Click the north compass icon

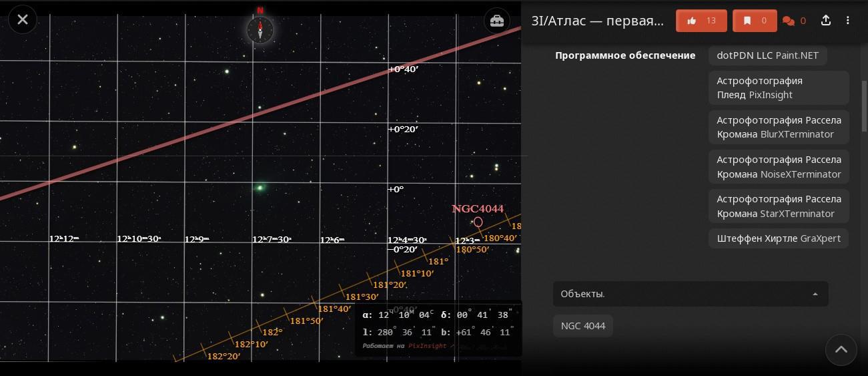tap(260, 29)
